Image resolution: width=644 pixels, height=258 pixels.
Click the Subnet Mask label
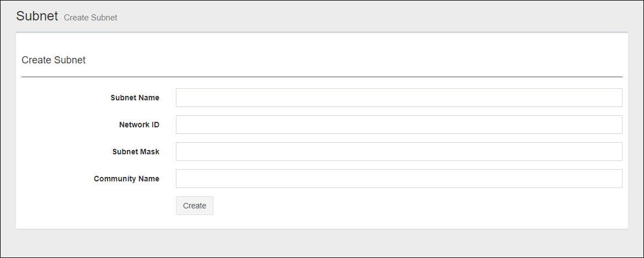(136, 152)
